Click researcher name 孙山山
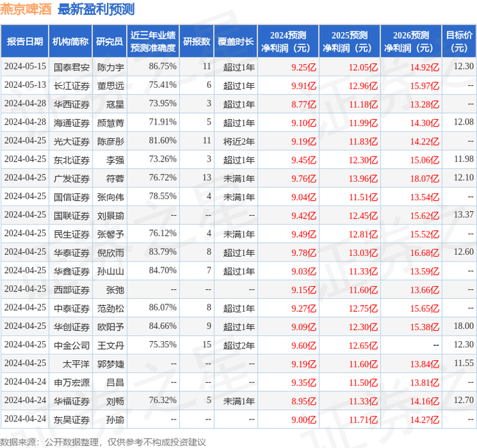The image size is (477, 448). click(x=110, y=271)
